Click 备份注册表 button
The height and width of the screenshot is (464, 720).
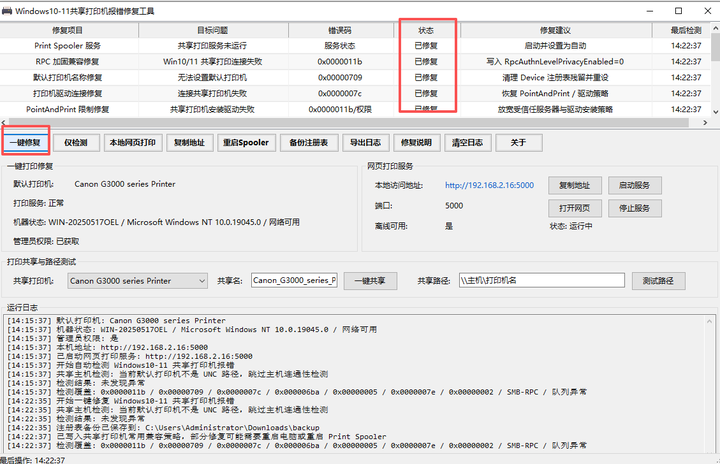[309, 142]
